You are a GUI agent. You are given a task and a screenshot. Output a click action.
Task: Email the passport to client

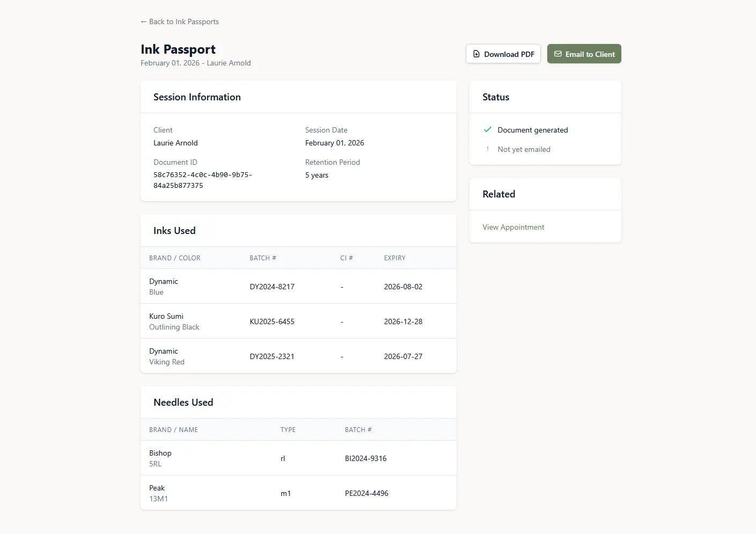tap(584, 54)
